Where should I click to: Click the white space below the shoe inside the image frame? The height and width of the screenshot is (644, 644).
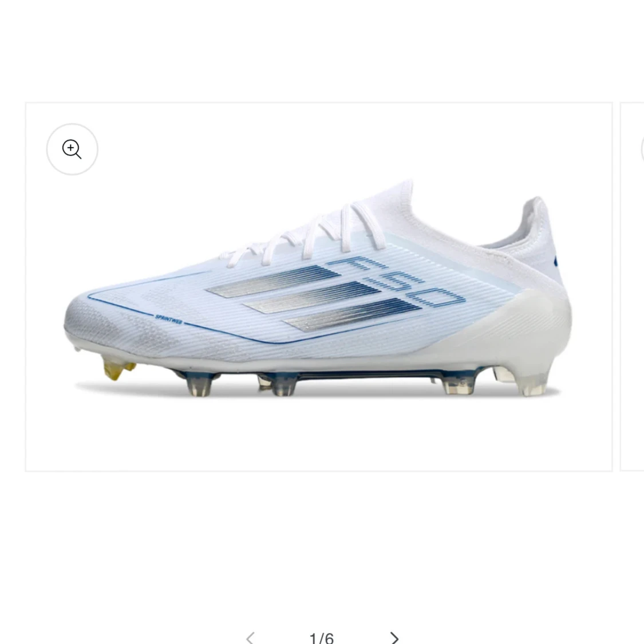pos(319,436)
